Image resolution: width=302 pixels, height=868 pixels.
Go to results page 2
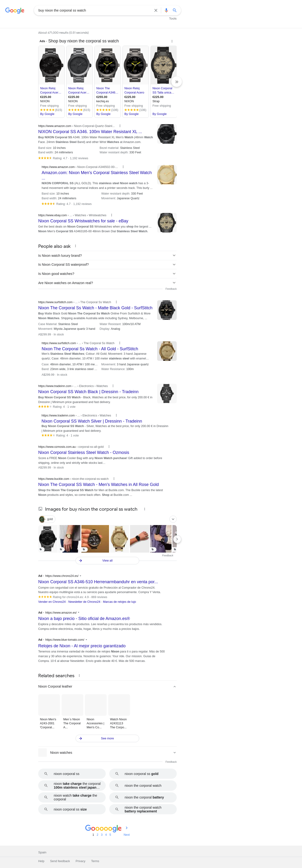[97, 835]
